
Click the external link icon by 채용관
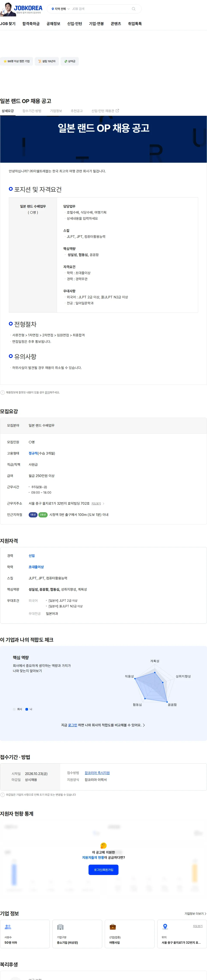(x=117, y=111)
